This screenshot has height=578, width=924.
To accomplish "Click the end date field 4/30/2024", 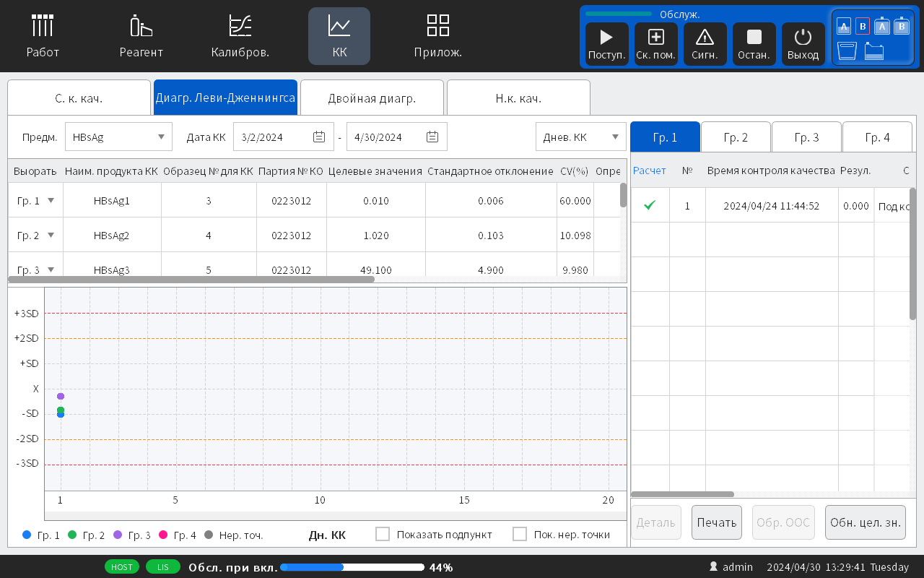I will 397,137.
